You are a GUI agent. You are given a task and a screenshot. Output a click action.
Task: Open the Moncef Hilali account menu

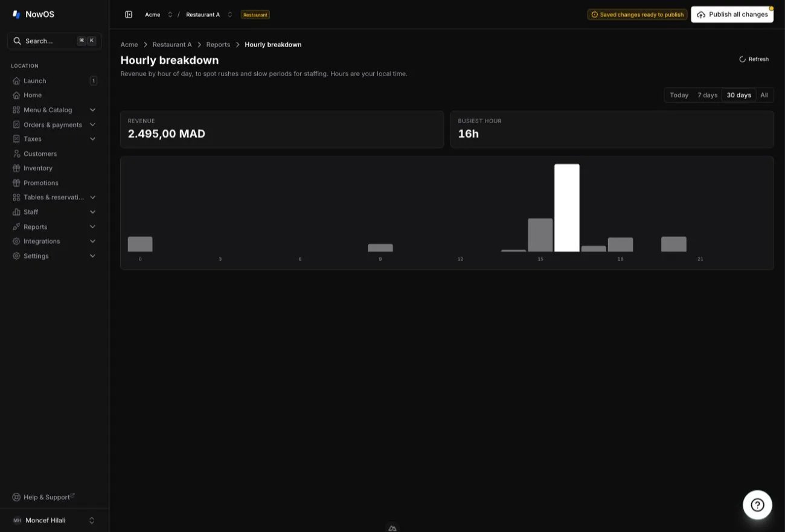54,521
